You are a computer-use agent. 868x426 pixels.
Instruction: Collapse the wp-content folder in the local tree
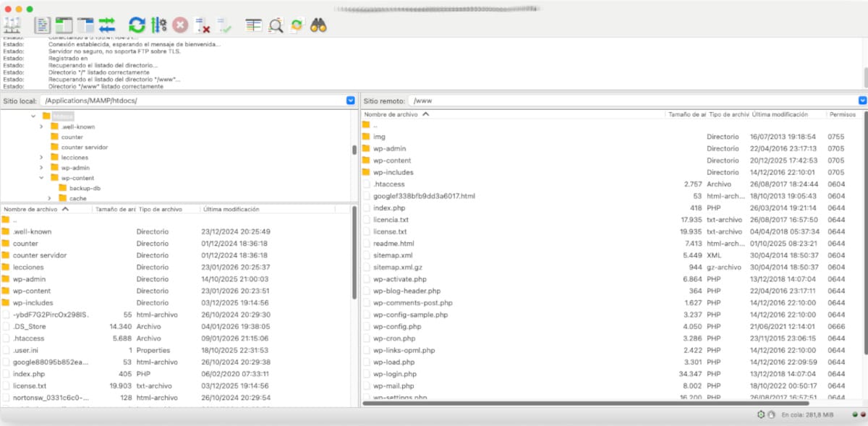tap(42, 177)
